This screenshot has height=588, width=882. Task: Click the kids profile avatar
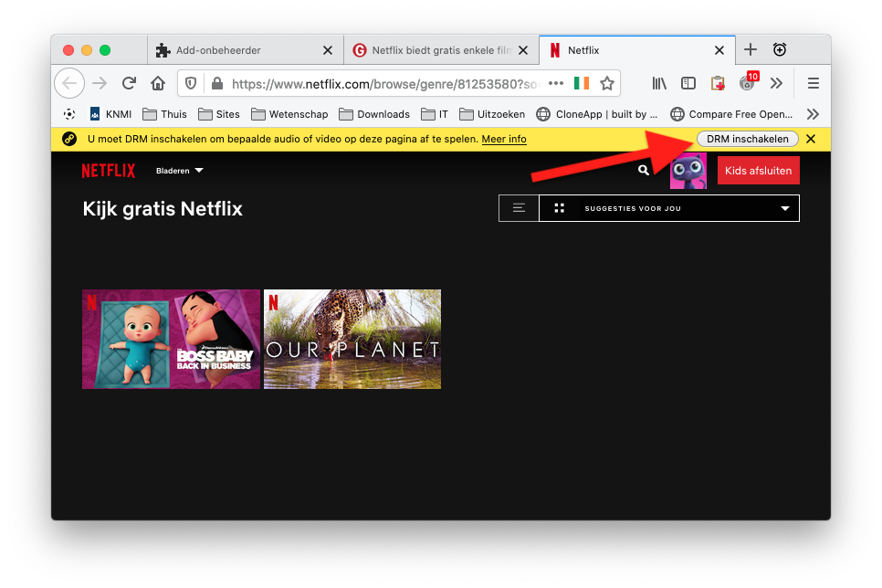coord(688,171)
